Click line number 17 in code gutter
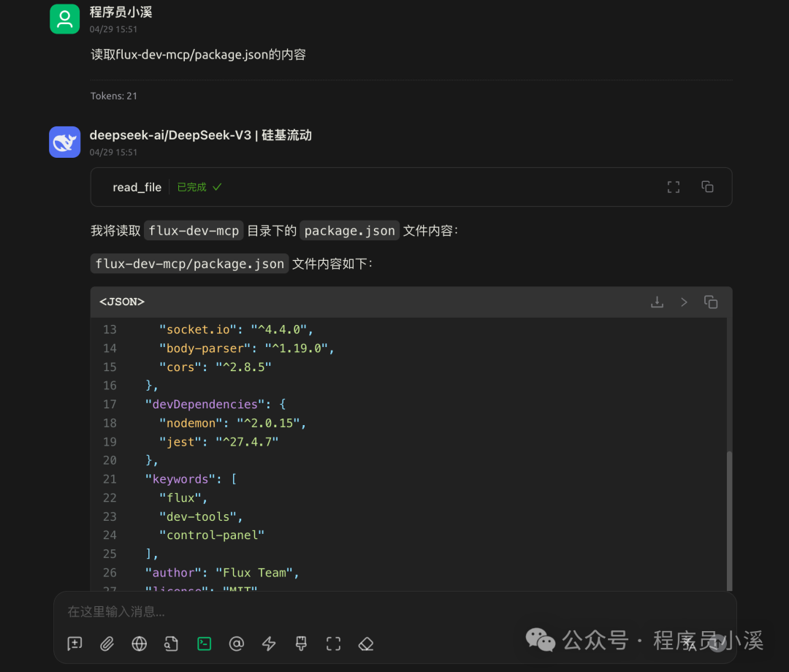The height and width of the screenshot is (672, 789). tap(110, 404)
